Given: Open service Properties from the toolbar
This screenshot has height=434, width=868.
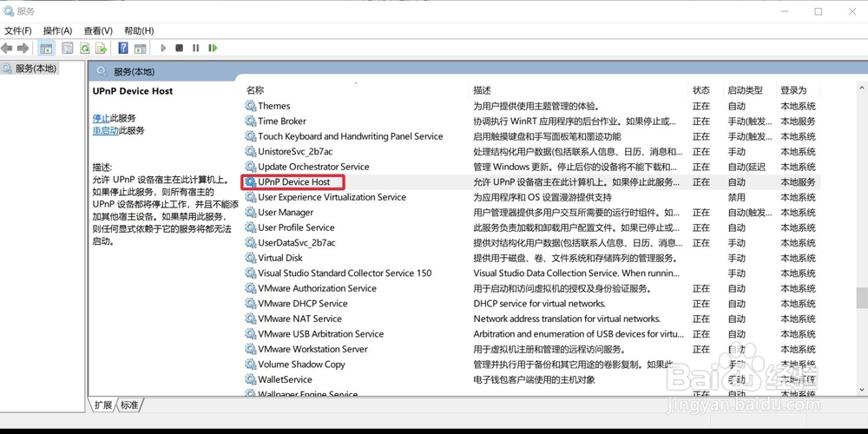Looking at the screenshot, I should pos(68,48).
